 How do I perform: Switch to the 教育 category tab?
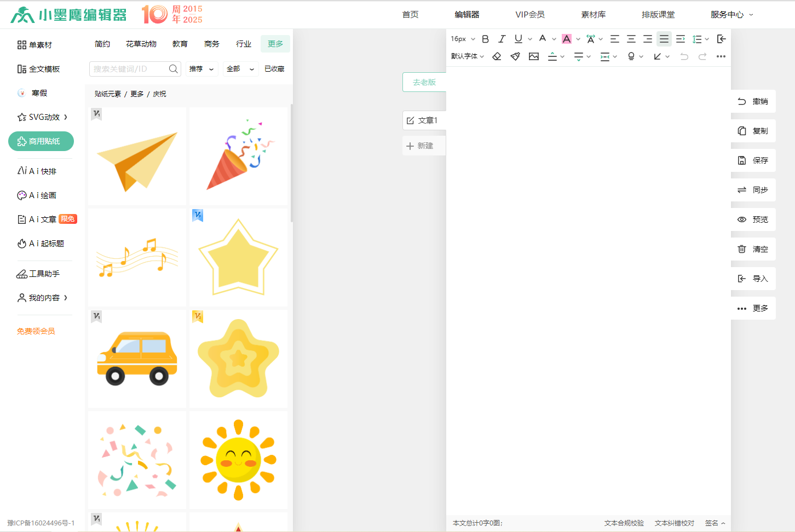pyautogui.click(x=180, y=44)
